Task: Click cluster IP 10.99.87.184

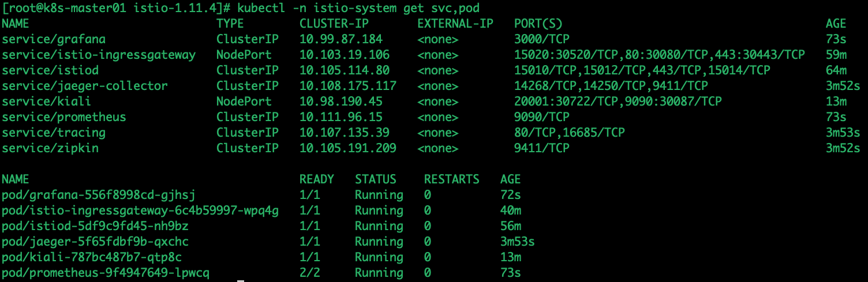Action: pyautogui.click(x=341, y=39)
